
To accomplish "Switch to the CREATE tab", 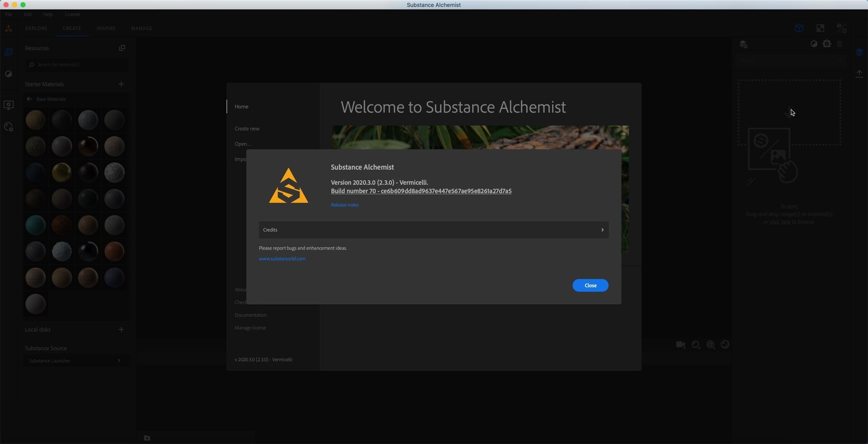I will [x=72, y=28].
